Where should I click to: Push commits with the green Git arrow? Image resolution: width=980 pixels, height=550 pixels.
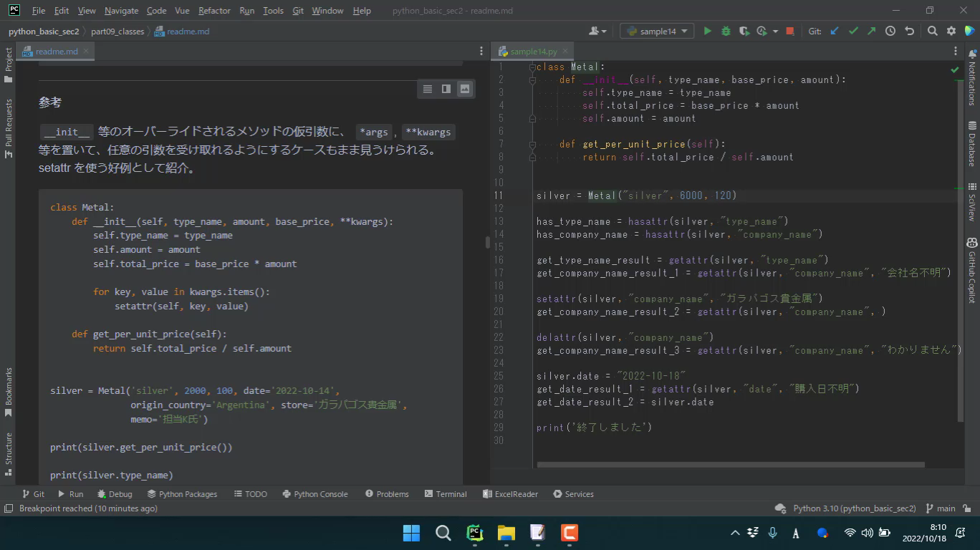(x=871, y=31)
